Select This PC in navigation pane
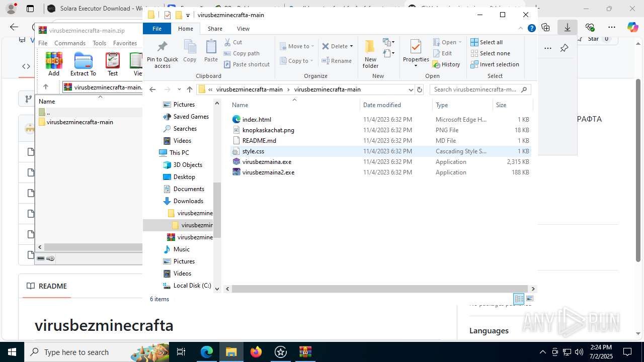This screenshot has height=362, width=644. (179, 153)
